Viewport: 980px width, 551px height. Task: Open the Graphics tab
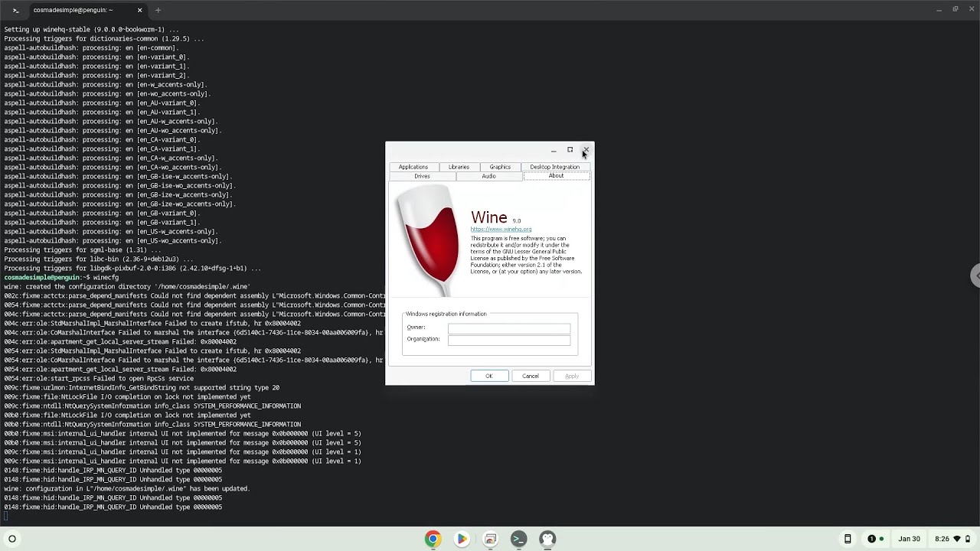(x=500, y=167)
